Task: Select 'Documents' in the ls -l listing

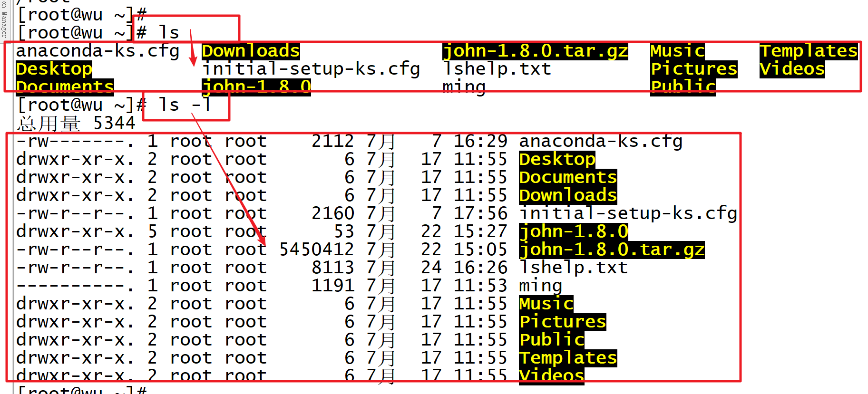Action: (568, 177)
